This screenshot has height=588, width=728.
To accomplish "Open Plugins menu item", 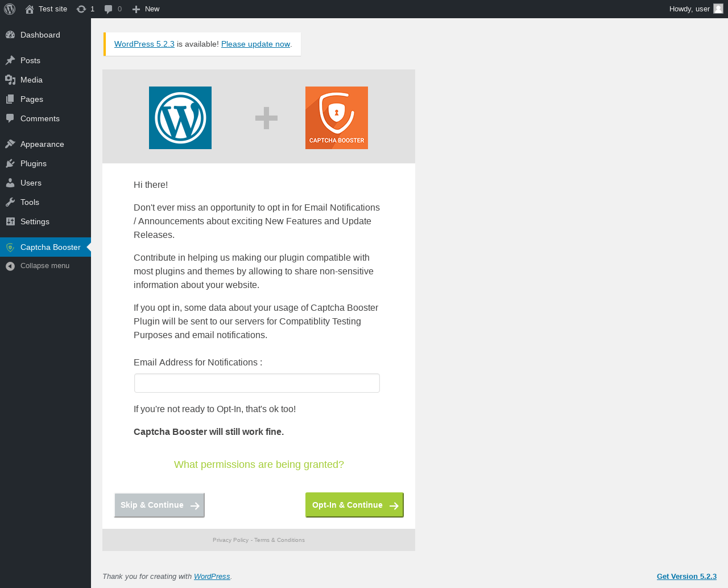I will [45, 163].
